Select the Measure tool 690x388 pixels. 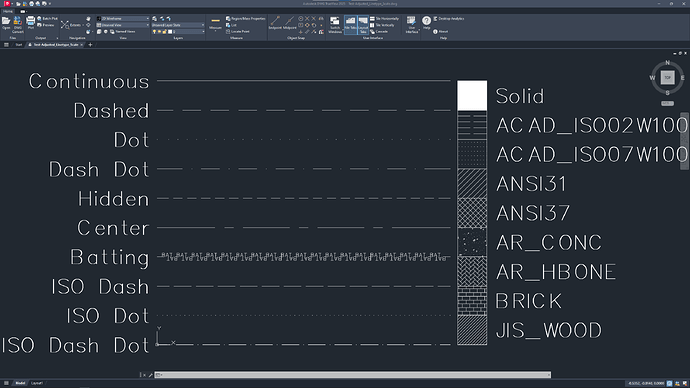(x=215, y=24)
